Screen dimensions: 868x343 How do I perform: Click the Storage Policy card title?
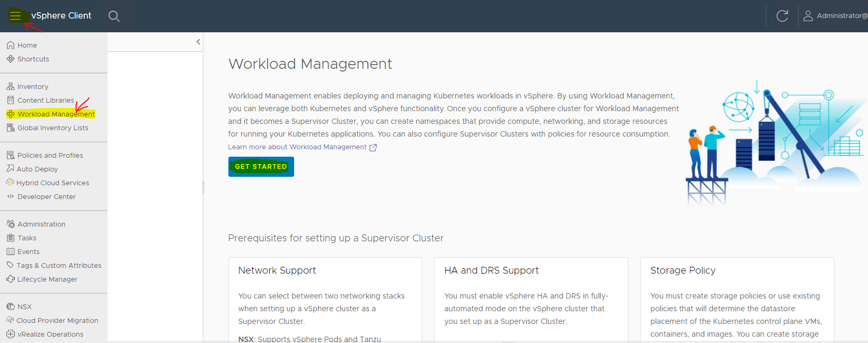(683, 270)
